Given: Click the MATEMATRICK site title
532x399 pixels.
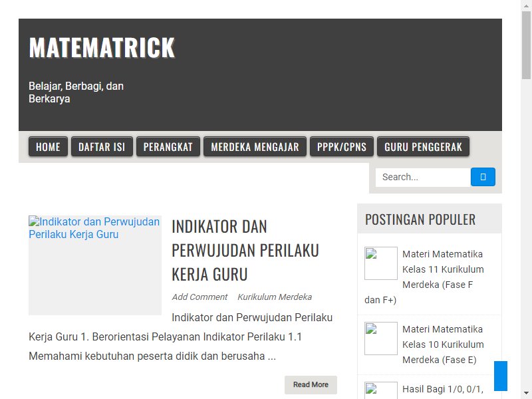Looking at the screenshot, I should (102, 47).
